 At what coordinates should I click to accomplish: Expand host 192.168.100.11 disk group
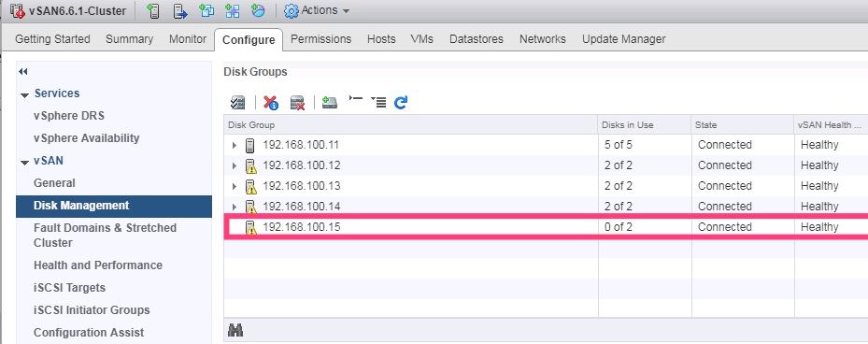235,146
